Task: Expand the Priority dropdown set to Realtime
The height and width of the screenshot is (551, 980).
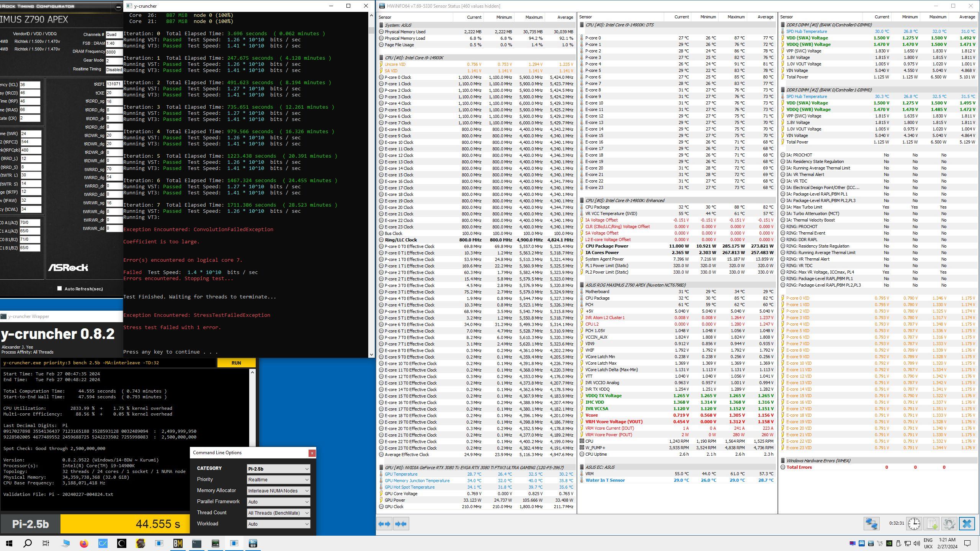Action: pos(278,480)
